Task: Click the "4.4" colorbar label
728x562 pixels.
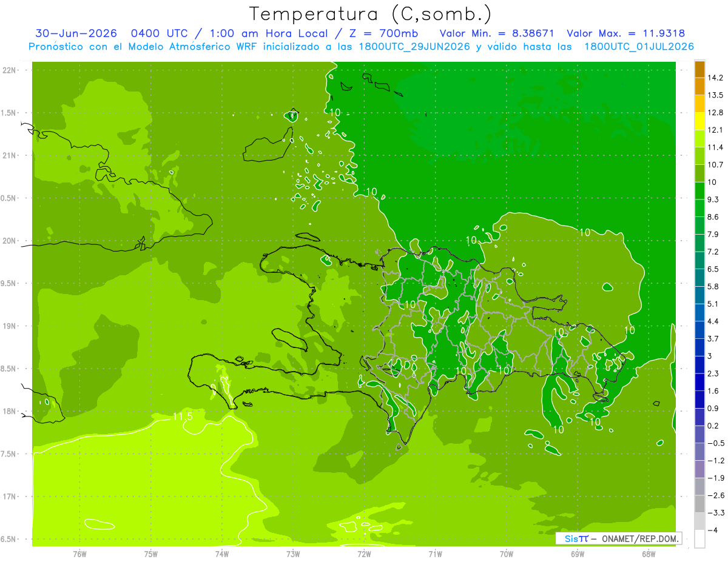Action: tap(713, 321)
